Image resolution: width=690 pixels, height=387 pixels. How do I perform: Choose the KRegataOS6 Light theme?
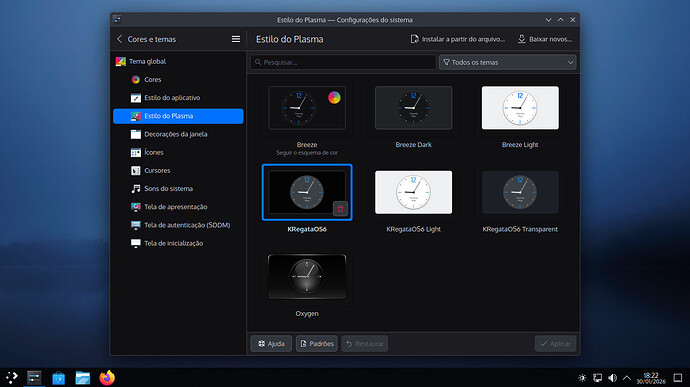[413, 192]
